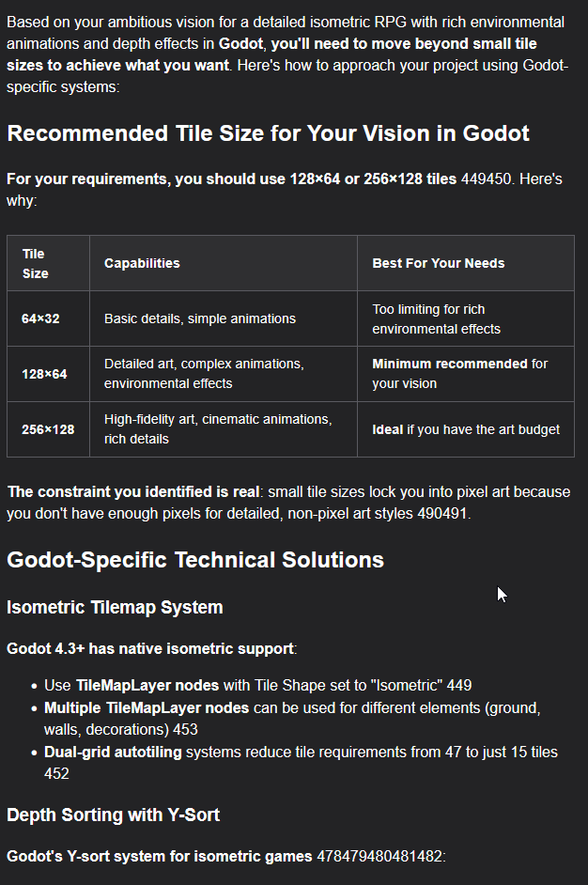This screenshot has width=588, height=885.
Task: Select the "Isometric Tilemap System" subheading
Action: [115, 607]
